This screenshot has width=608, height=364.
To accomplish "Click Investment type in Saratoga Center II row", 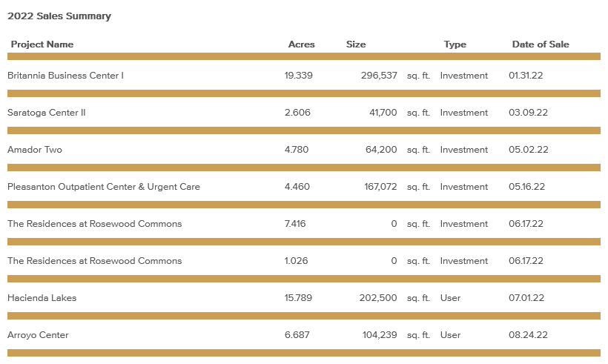I will (x=463, y=113).
